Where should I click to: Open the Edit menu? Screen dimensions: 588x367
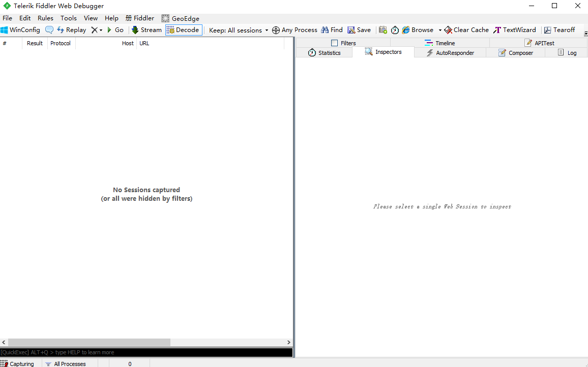tap(25, 18)
